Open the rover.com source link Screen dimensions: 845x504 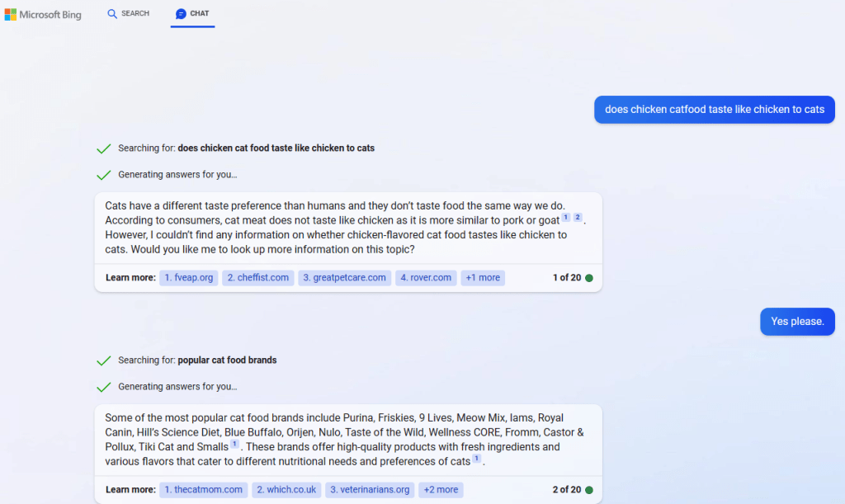tap(426, 278)
